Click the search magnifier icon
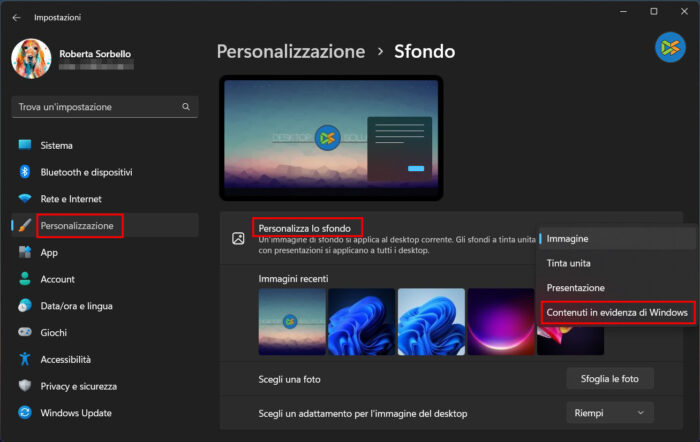The width and height of the screenshot is (700, 442). coord(186,107)
